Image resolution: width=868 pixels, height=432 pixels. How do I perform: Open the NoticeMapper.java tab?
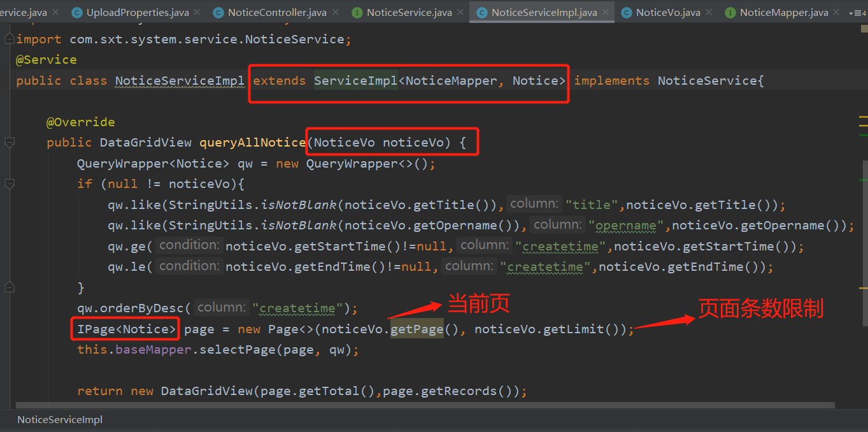click(x=784, y=12)
